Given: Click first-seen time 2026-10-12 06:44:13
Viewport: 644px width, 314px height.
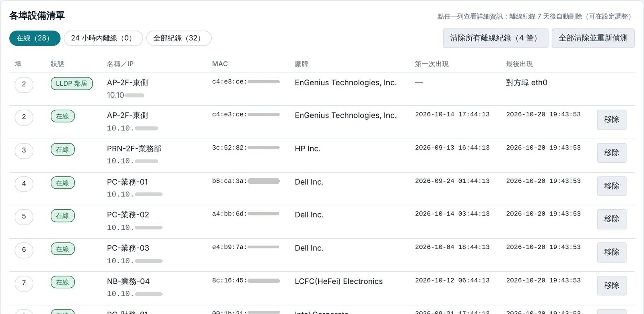Looking at the screenshot, I should [x=452, y=281].
